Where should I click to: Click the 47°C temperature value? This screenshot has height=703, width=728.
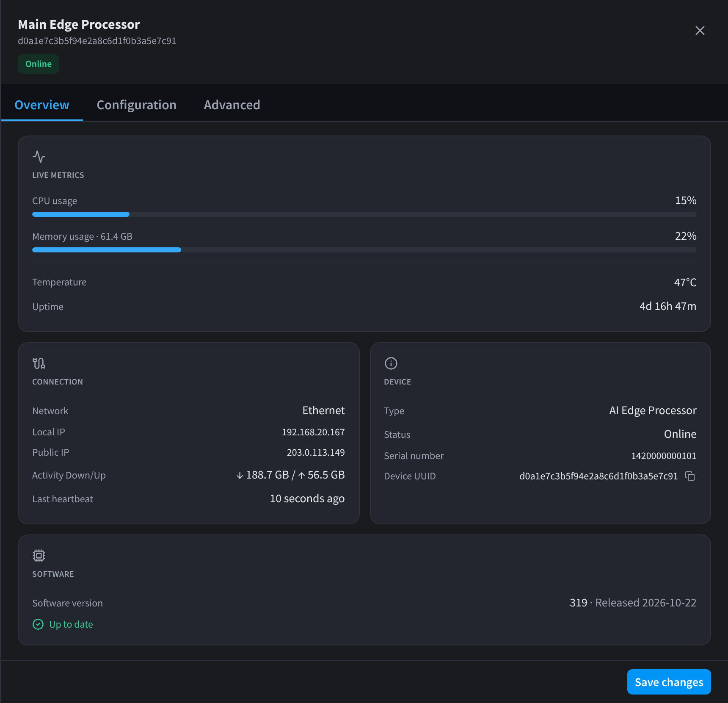tap(685, 282)
